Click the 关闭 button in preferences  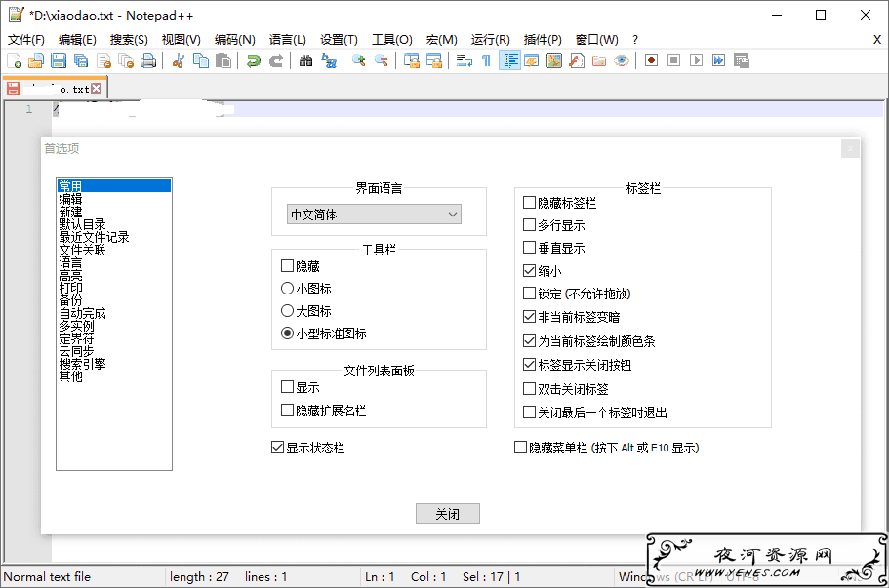(x=448, y=514)
